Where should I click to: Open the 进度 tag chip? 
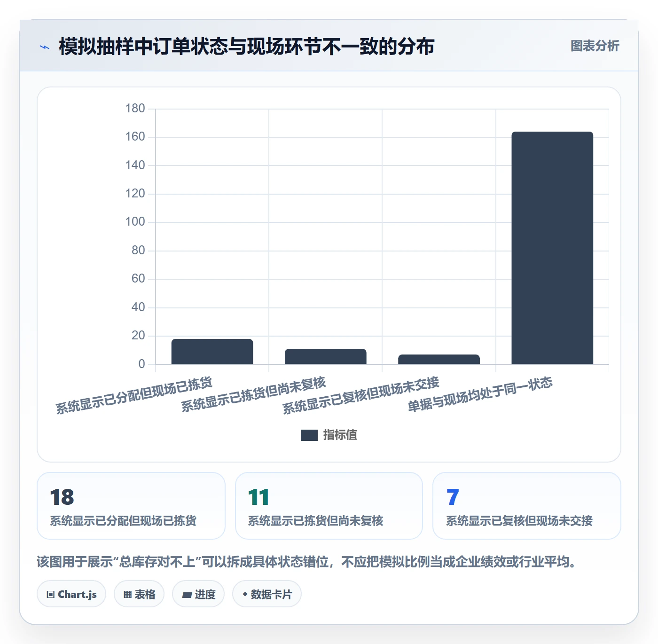(198, 594)
